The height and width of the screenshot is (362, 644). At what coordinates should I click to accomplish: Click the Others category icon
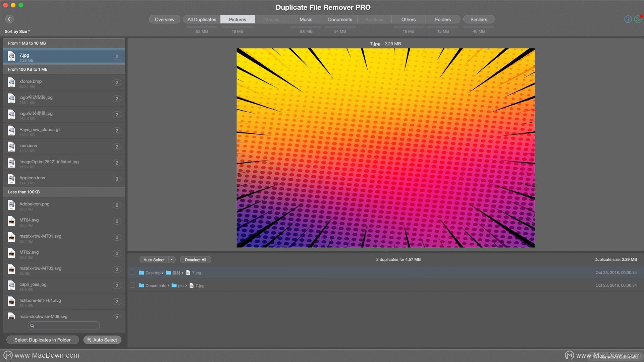point(408,19)
